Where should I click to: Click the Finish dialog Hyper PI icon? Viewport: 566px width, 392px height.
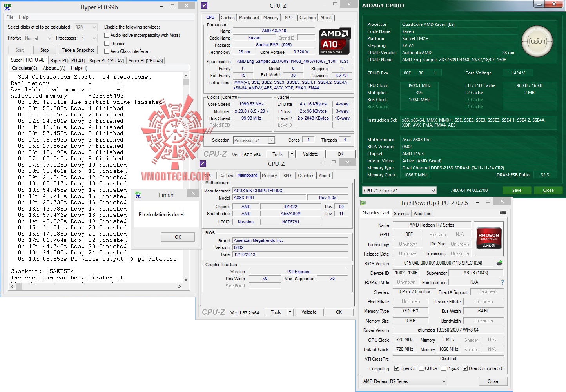coord(138,195)
